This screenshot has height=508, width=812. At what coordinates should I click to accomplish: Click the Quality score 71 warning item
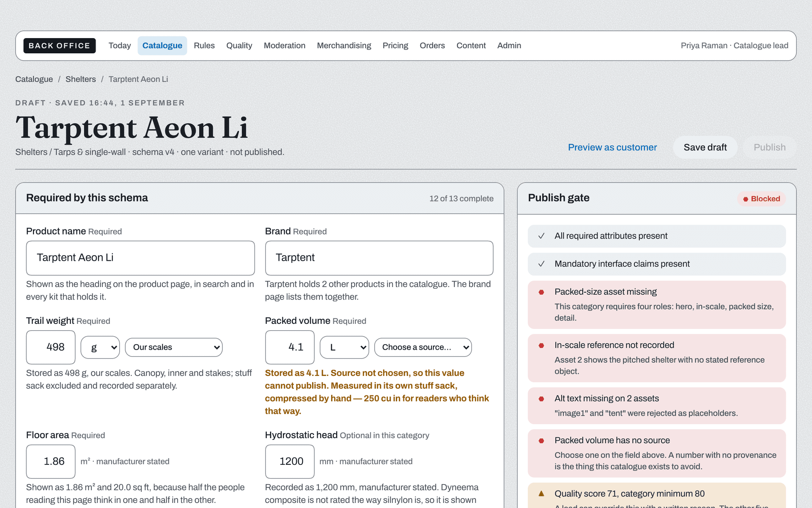tap(657, 496)
